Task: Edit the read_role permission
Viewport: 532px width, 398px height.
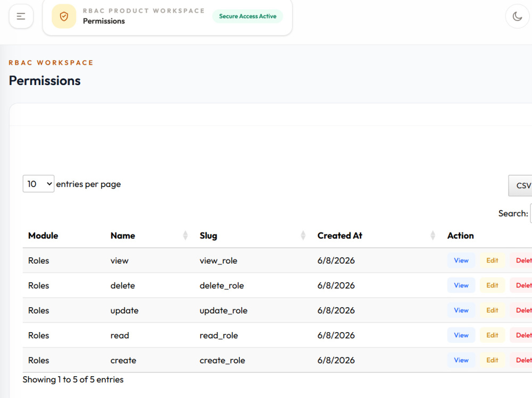Action: point(492,335)
